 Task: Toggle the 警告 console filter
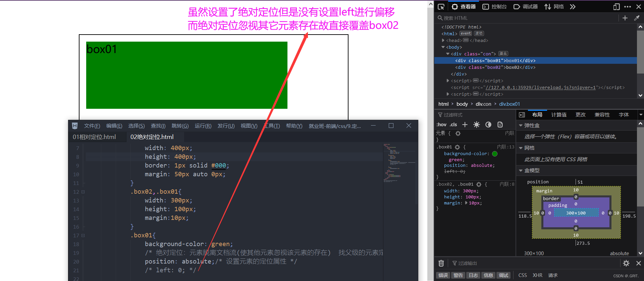tap(458, 275)
